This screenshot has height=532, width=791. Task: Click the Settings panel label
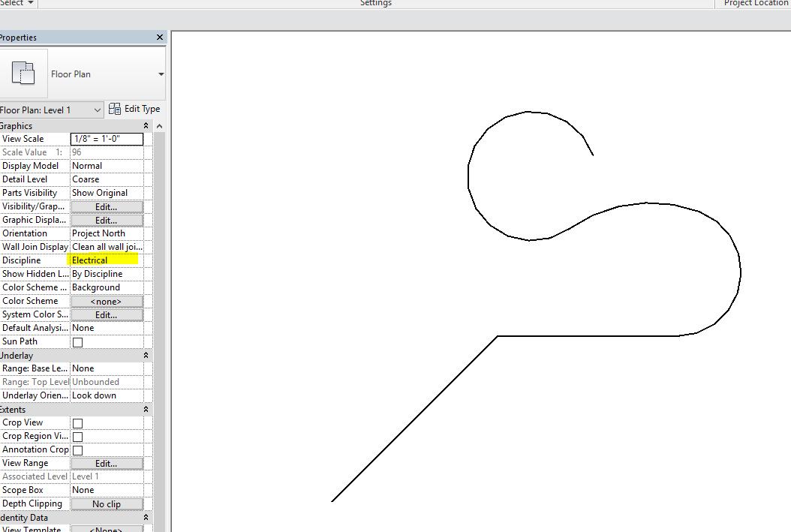click(376, 3)
